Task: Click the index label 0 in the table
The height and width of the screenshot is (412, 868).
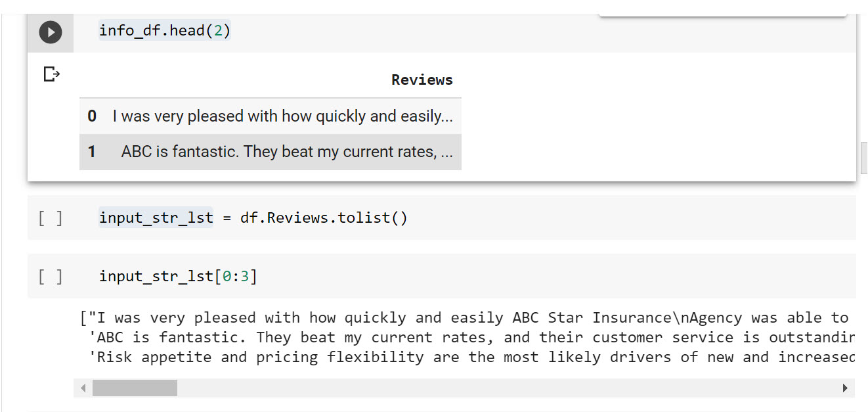Action: coord(92,116)
